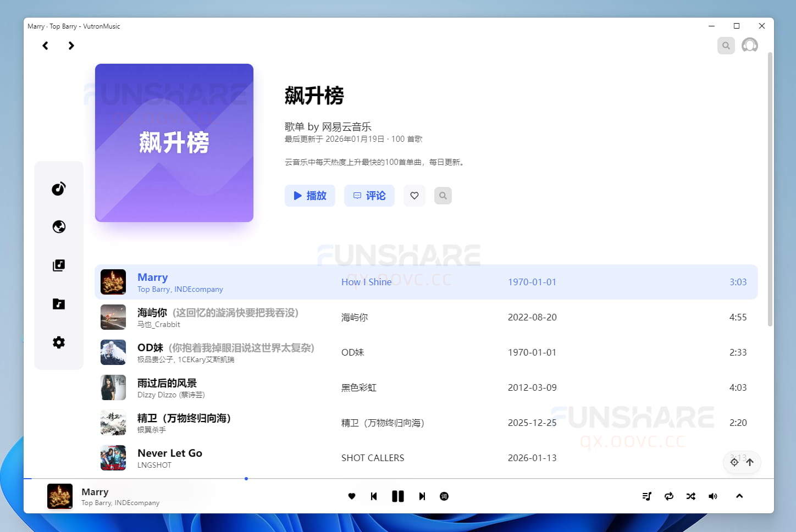This screenshot has width=796, height=532.
Task: Open the music library via disc icon
Action: point(59,189)
